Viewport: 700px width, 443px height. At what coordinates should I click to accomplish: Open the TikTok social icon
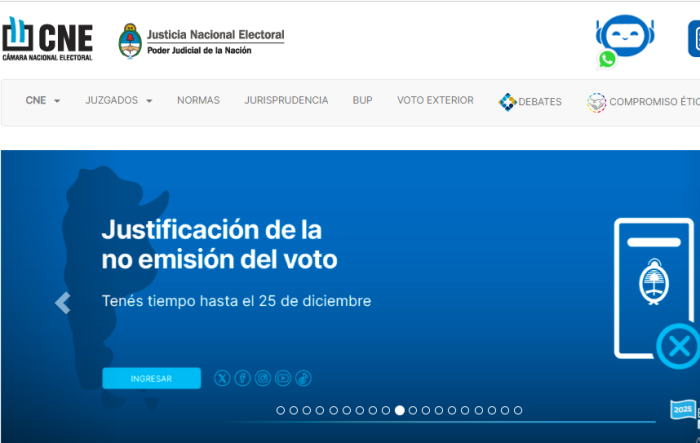tap(303, 378)
